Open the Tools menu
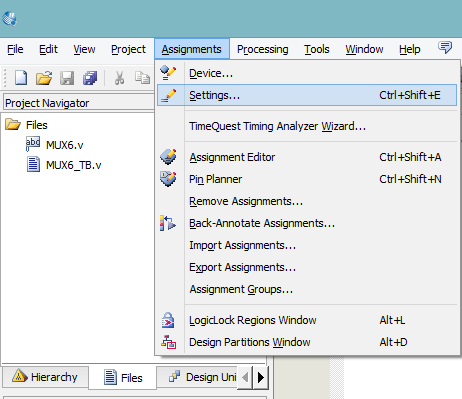The width and height of the screenshot is (462, 399). 317,49
